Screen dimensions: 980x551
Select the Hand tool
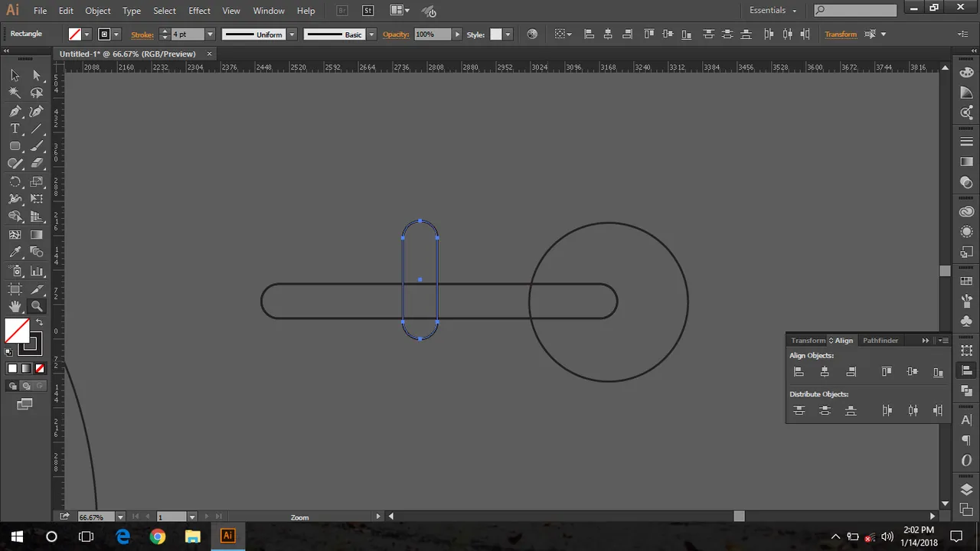(15, 306)
